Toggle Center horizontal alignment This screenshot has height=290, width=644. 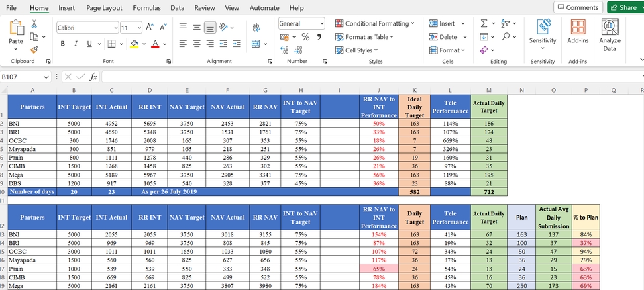[x=197, y=44]
